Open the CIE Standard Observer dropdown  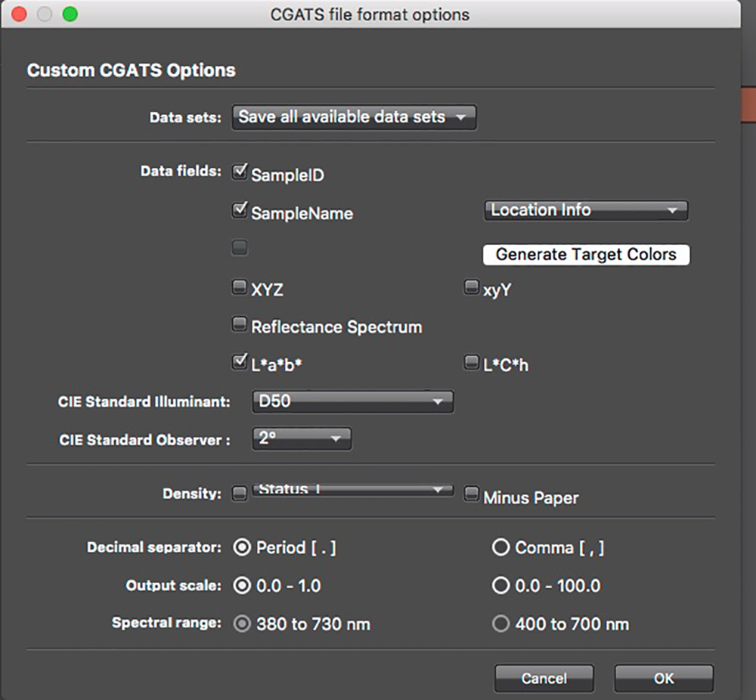click(x=301, y=438)
